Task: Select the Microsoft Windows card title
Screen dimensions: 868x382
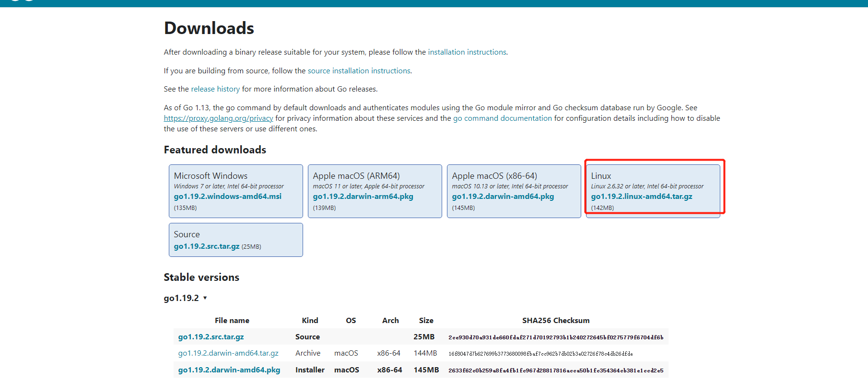Action: [211, 175]
